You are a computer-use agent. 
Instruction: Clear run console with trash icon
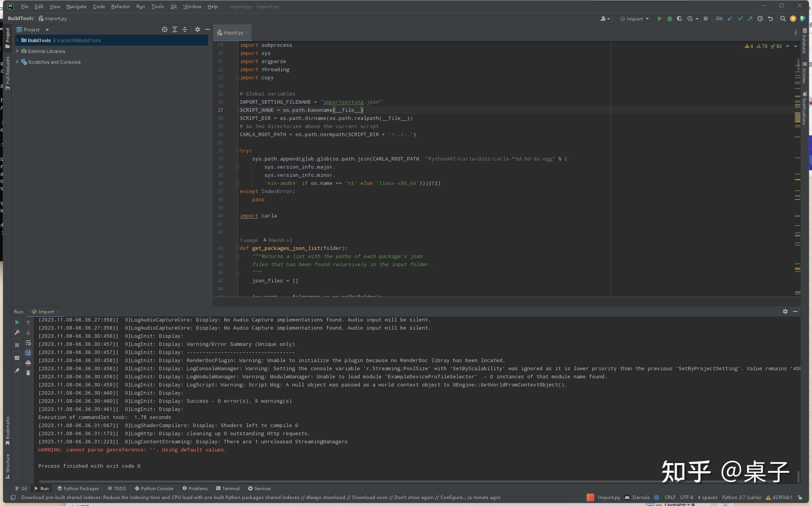click(x=28, y=373)
